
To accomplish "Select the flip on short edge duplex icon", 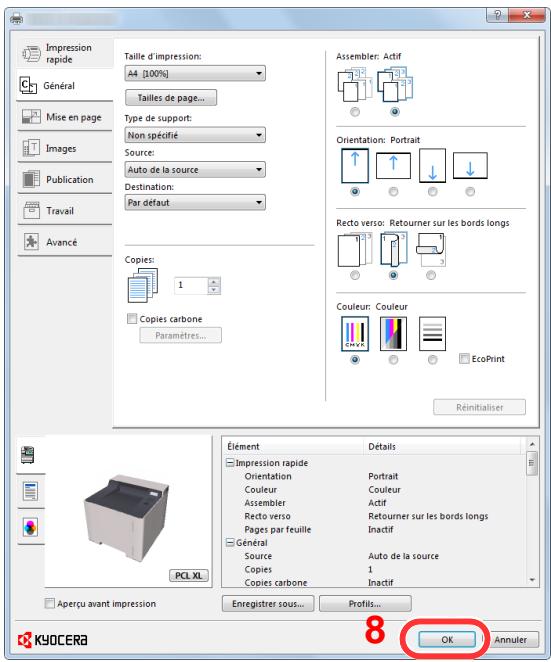I will [x=431, y=250].
